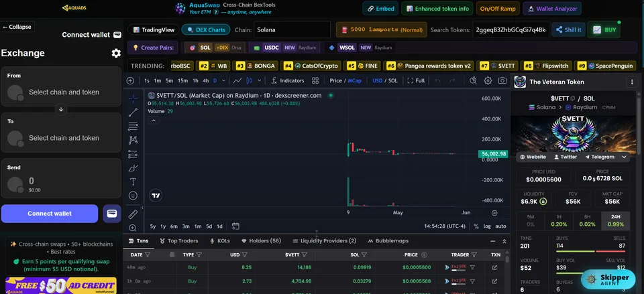Open the TYPE column filter
Viewport: 644px width, 294px height.
(x=199, y=254)
